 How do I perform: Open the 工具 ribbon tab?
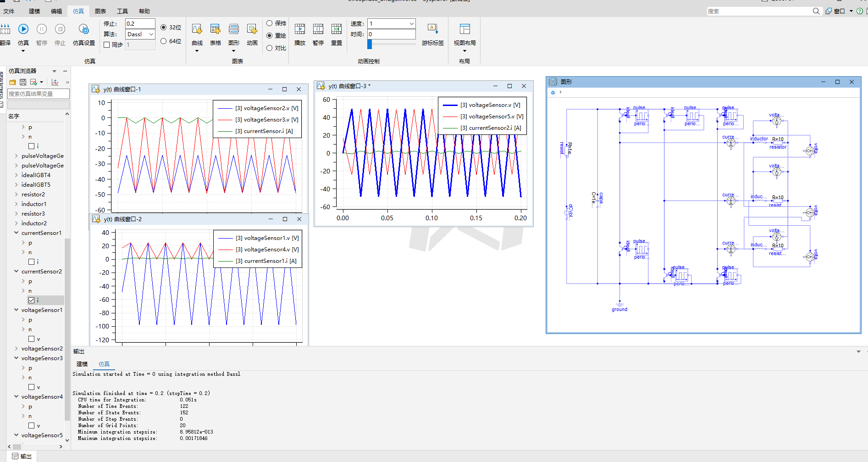pyautogui.click(x=122, y=11)
